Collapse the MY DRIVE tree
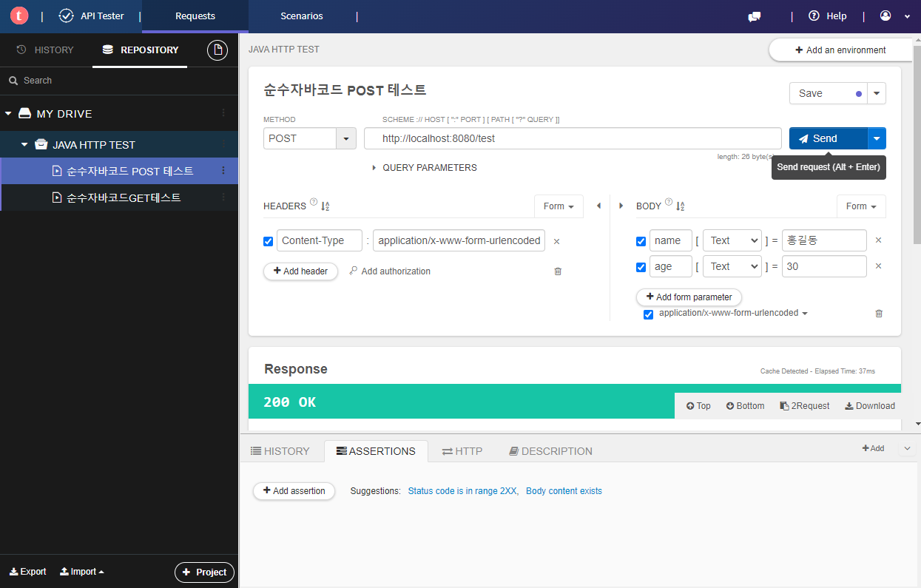This screenshot has height=588, width=921. pyautogui.click(x=8, y=114)
